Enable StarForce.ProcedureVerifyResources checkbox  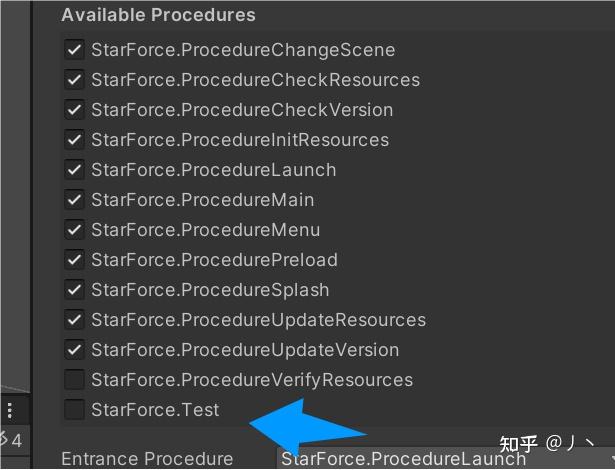pyautogui.click(x=75, y=380)
